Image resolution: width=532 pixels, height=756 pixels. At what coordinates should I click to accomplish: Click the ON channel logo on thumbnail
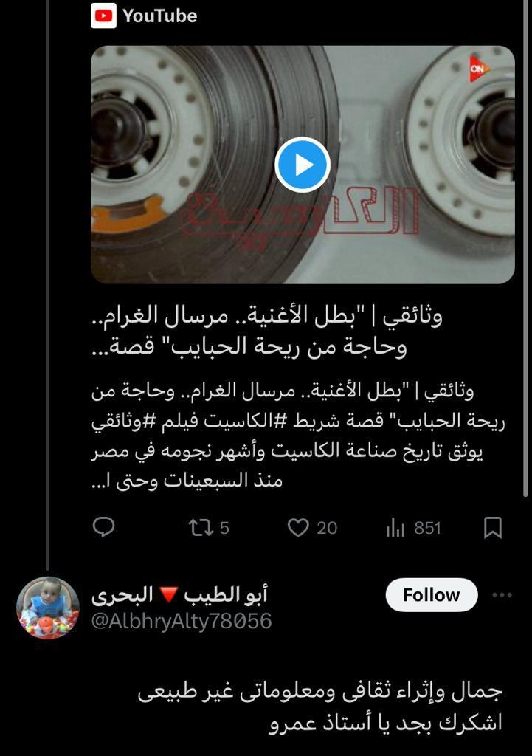(478, 69)
